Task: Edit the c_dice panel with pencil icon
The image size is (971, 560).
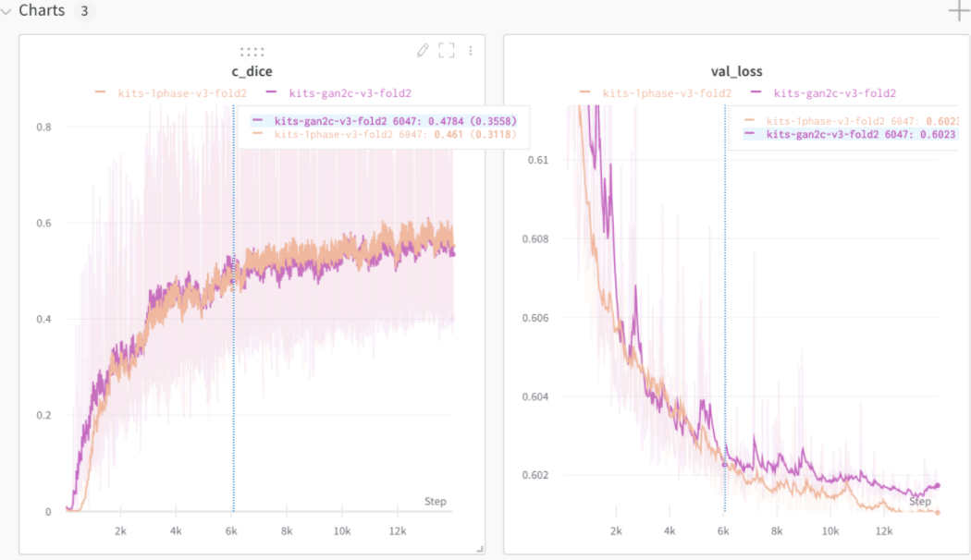Action: tap(423, 50)
